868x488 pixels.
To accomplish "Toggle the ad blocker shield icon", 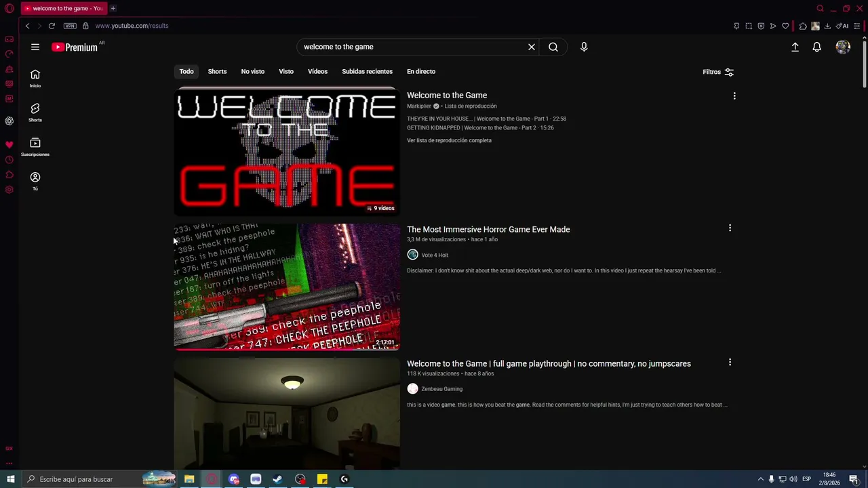I will point(761,26).
